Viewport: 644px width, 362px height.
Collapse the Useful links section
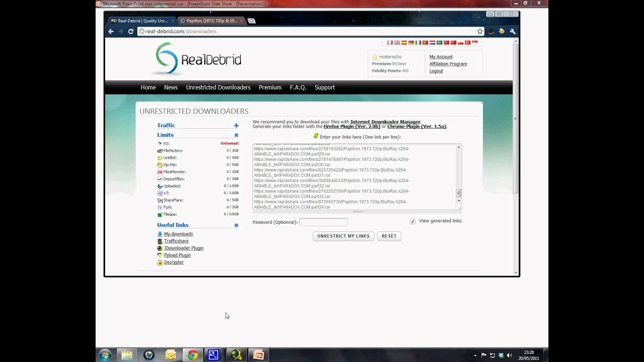point(236,225)
